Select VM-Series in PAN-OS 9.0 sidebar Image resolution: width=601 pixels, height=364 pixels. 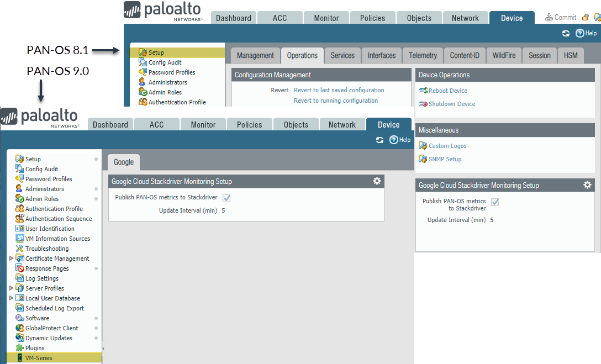pos(54,358)
